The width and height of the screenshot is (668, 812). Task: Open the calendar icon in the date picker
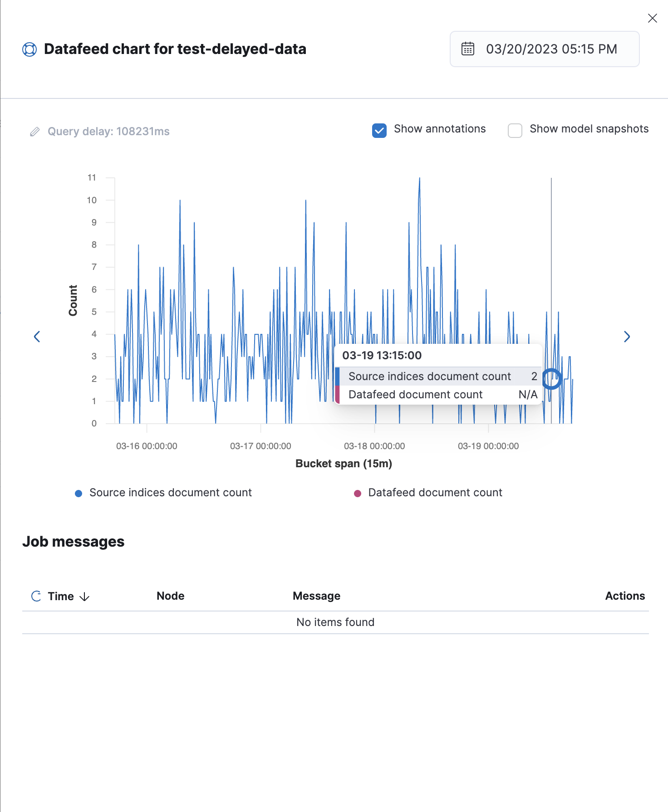coord(467,49)
